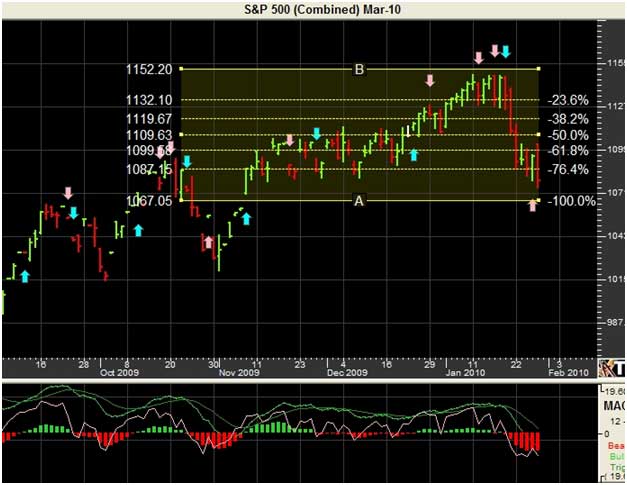The height and width of the screenshot is (485, 627).
Task: Click the B label on the top Fibonacci line
Action: click(359, 70)
